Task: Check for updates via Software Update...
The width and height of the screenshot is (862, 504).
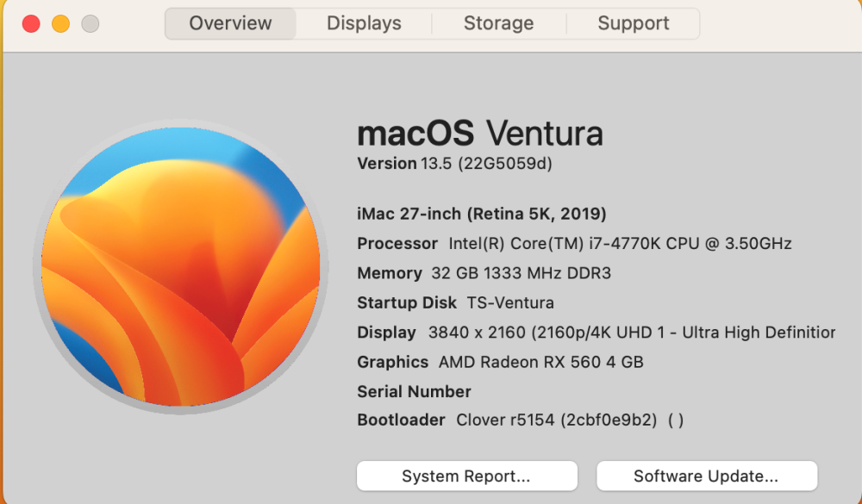Action: pos(707,476)
